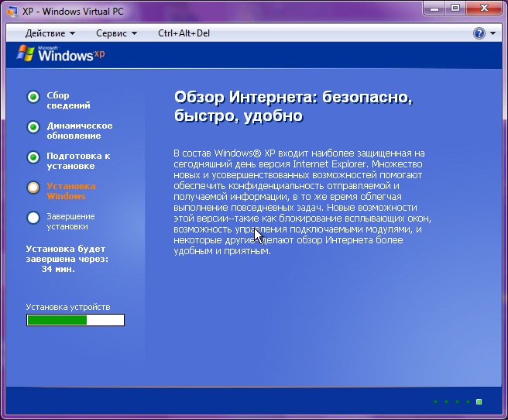This screenshot has width=508, height=420.
Task: Select the Подготовка к установке step indicator
Action: pos(33,157)
